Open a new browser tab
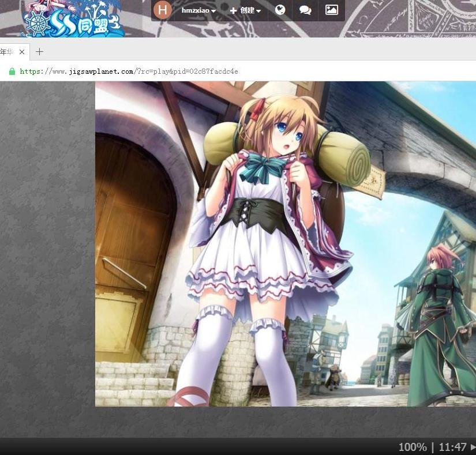 click(39, 52)
